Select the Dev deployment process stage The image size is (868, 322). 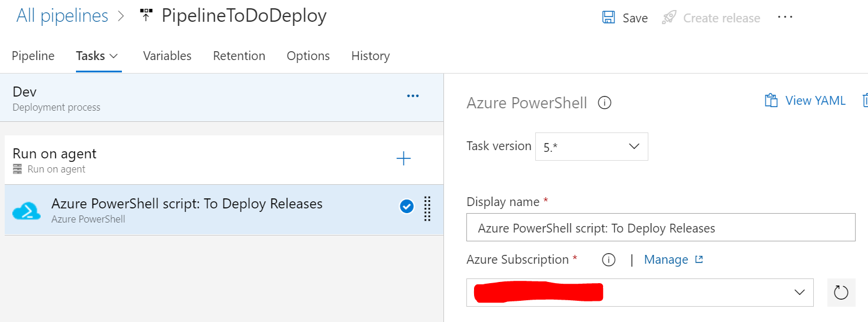221,98
